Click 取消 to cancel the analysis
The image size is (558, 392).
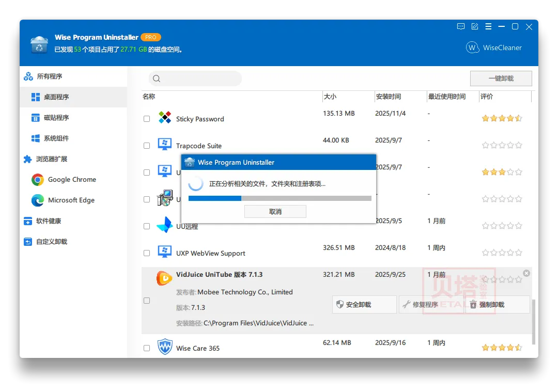[275, 212]
